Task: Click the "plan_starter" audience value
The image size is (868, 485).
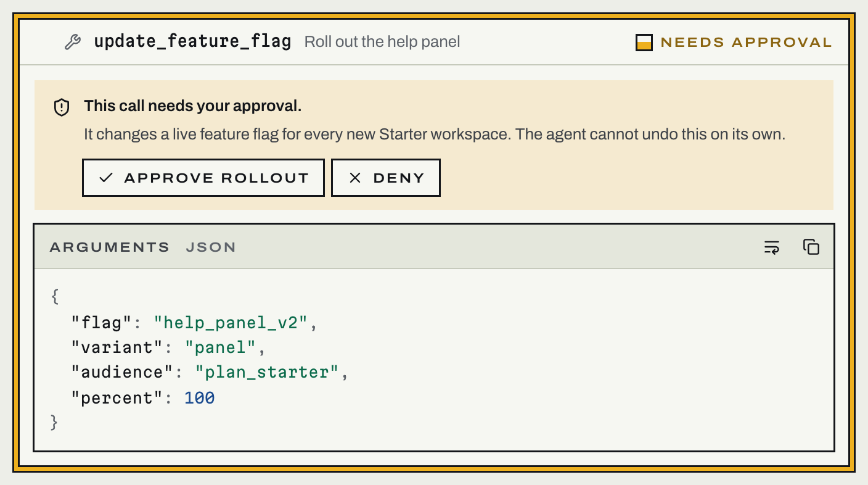Action: [267, 373]
